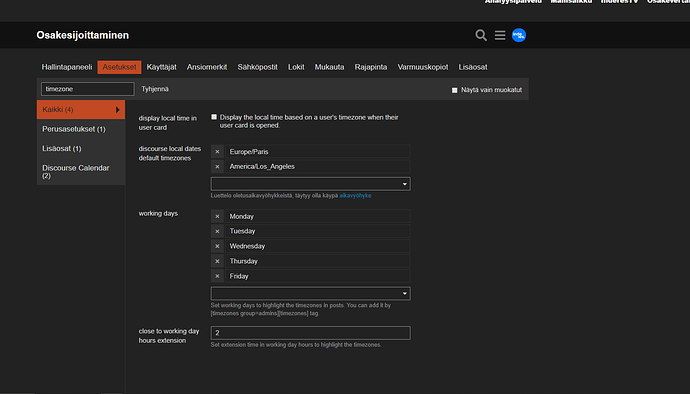The height and width of the screenshot is (394, 690).
Task: Click 'close to working day hours extension' label
Action: [x=169, y=336]
